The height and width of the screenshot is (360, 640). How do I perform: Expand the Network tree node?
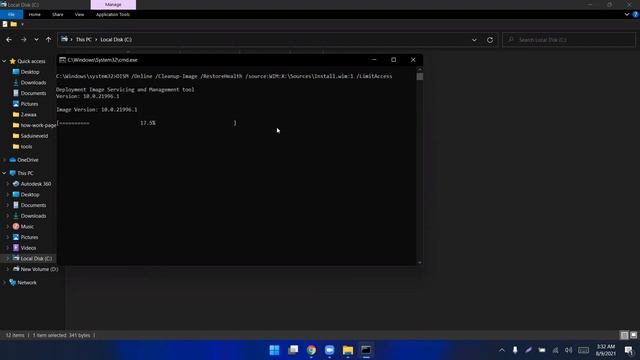(x=4, y=282)
